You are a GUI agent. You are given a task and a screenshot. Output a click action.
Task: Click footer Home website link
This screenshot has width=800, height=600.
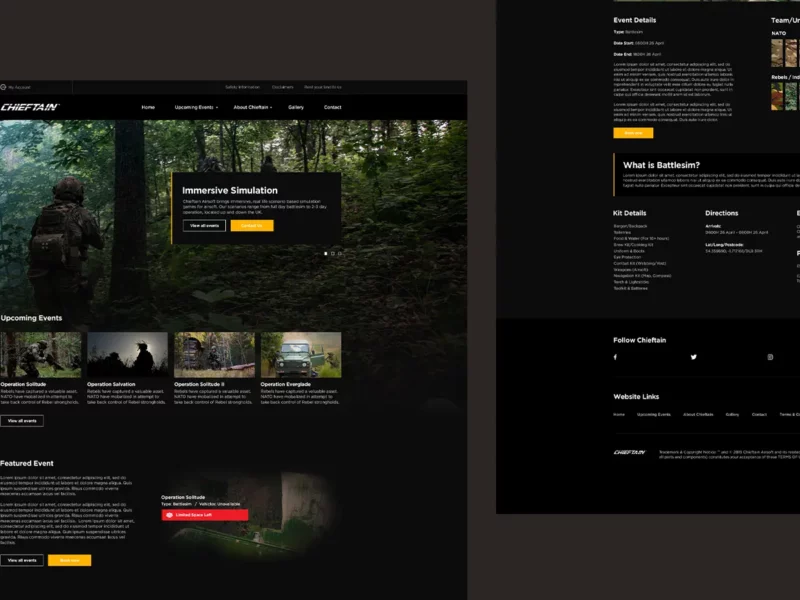[619, 414]
